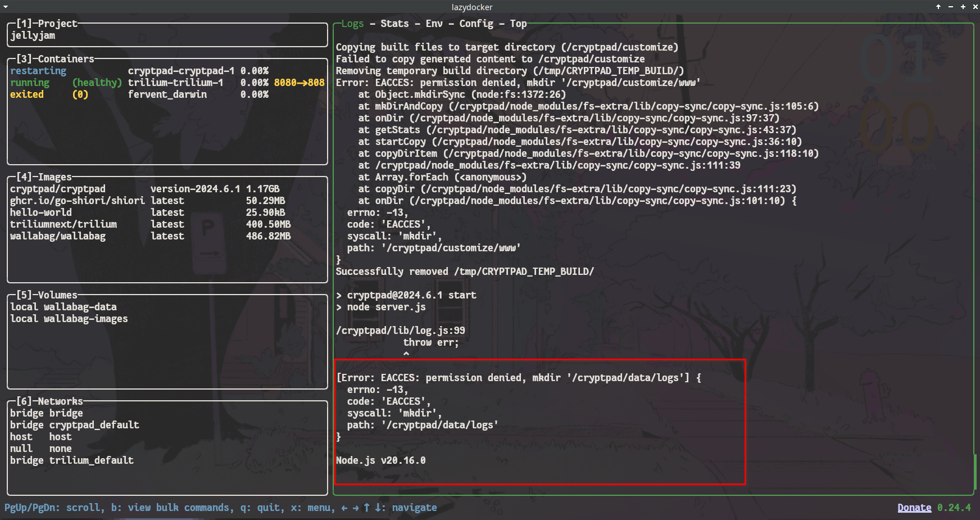The height and width of the screenshot is (520, 980).
Task: Select the null none network
Action: tap(167, 449)
